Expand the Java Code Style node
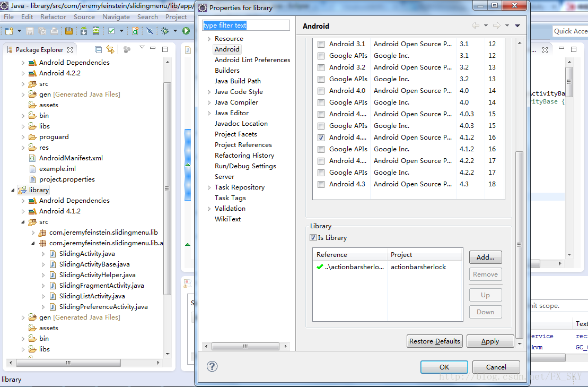Screen dimensions: 588x387 pyautogui.click(x=209, y=92)
